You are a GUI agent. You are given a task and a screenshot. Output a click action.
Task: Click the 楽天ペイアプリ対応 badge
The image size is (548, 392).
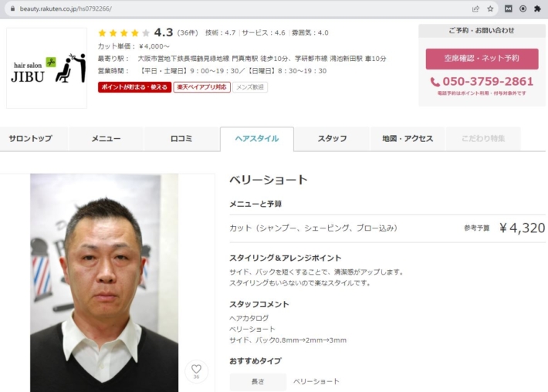[202, 87]
